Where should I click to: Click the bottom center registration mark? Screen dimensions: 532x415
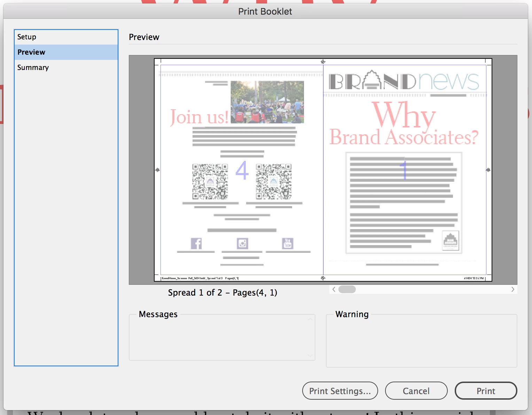(323, 278)
